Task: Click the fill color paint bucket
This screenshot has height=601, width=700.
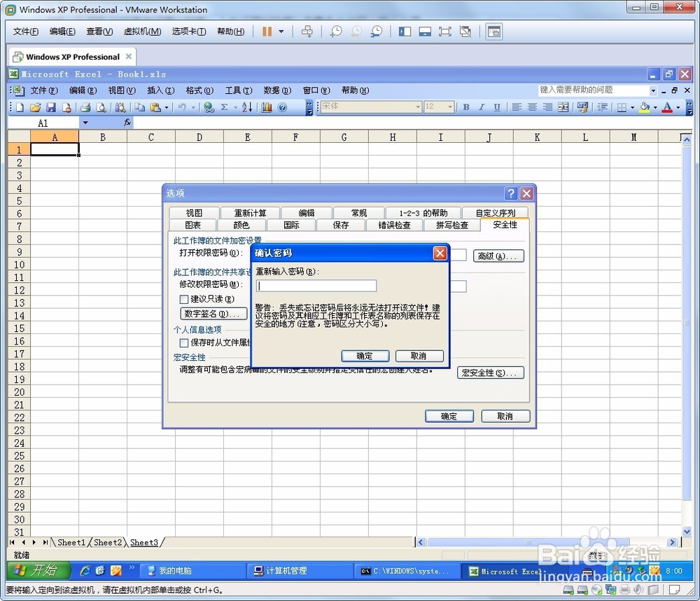Action: click(644, 107)
